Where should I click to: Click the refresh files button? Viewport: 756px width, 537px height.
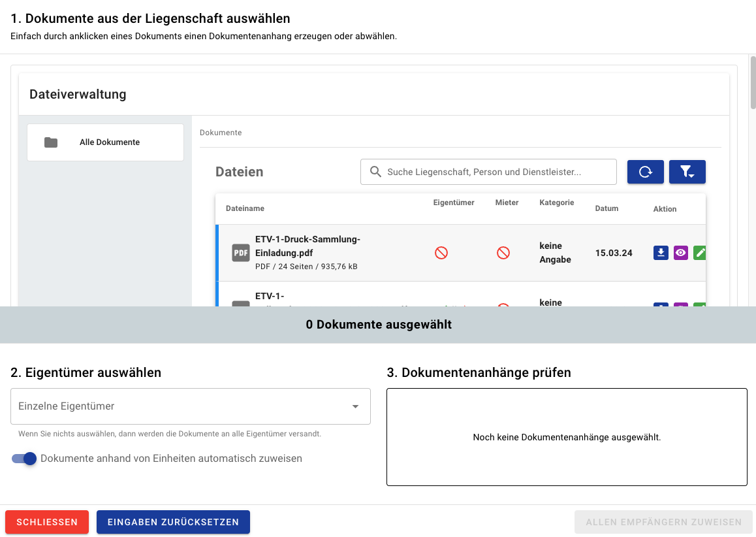[645, 172]
